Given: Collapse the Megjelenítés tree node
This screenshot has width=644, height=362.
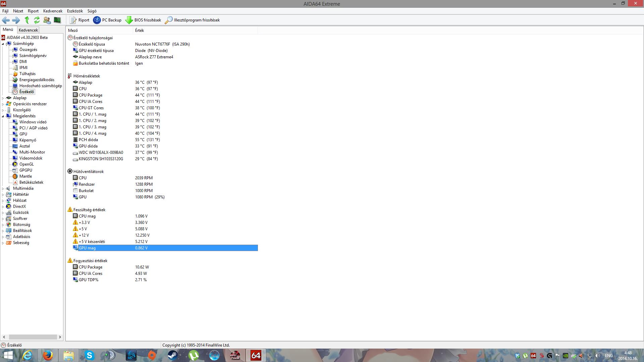Looking at the screenshot, I should 3,116.
